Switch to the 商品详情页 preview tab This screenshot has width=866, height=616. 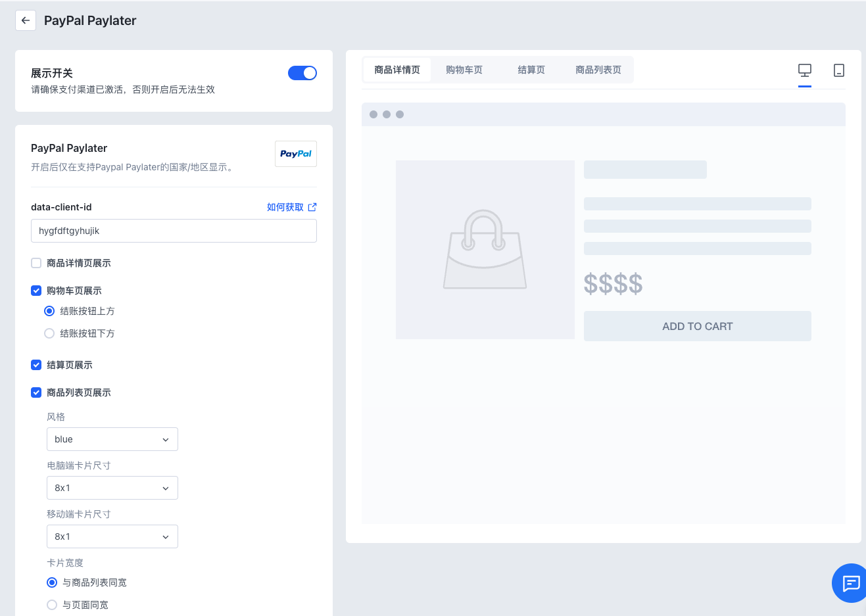pos(397,70)
